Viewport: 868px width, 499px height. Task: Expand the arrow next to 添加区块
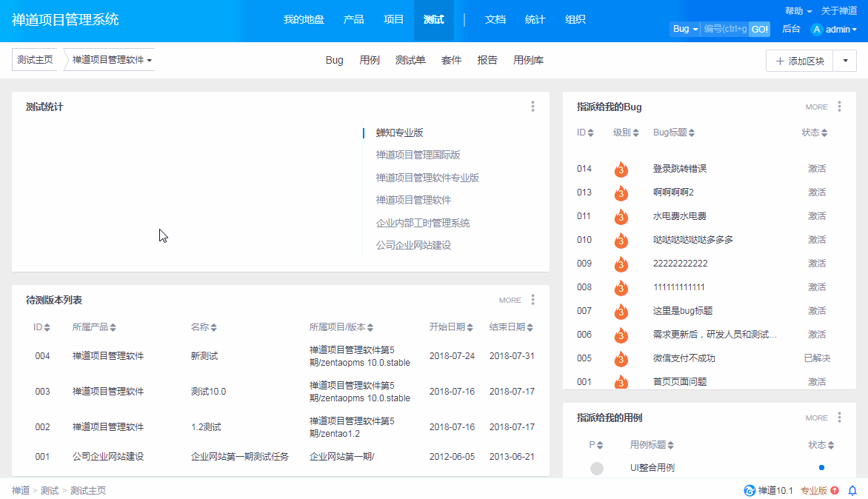point(845,61)
